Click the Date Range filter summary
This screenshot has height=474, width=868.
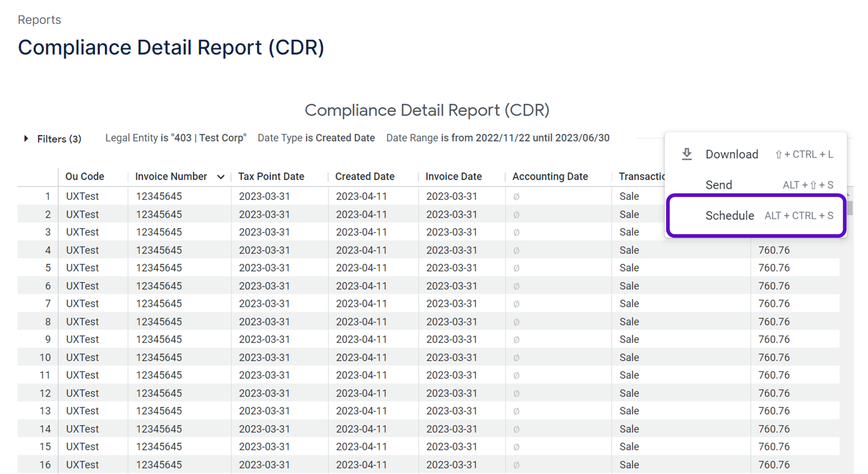[x=497, y=138]
